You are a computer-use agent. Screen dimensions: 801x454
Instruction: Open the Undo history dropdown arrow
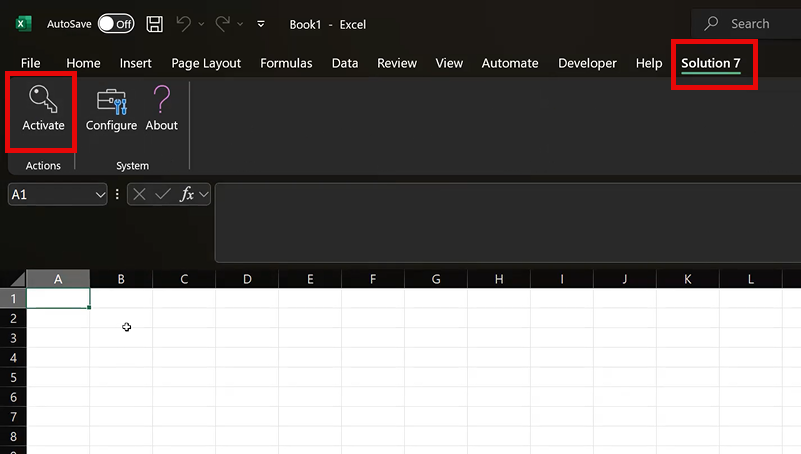point(201,23)
